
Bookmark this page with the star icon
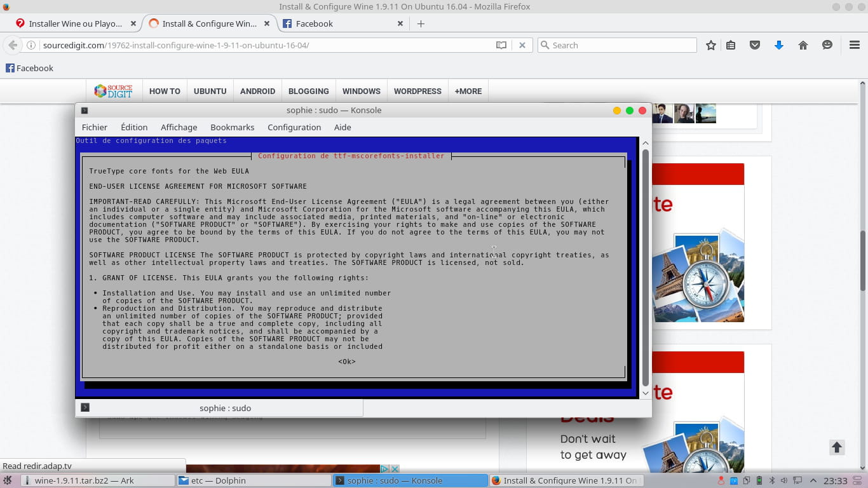[711, 45]
